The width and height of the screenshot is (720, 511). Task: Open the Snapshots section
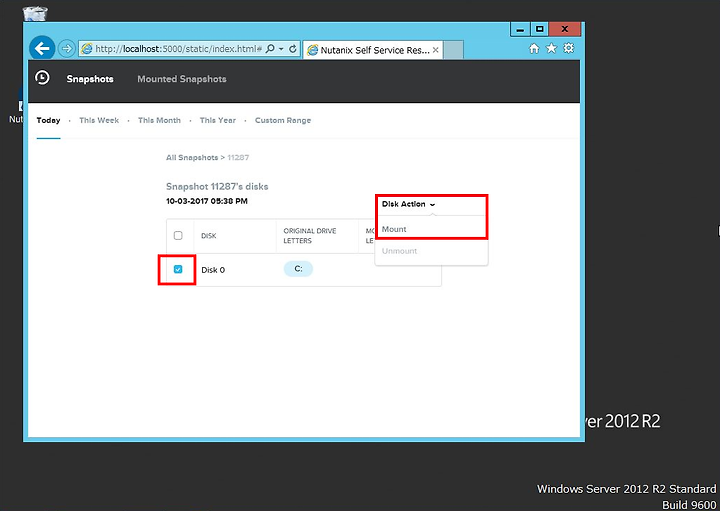click(x=90, y=79)
